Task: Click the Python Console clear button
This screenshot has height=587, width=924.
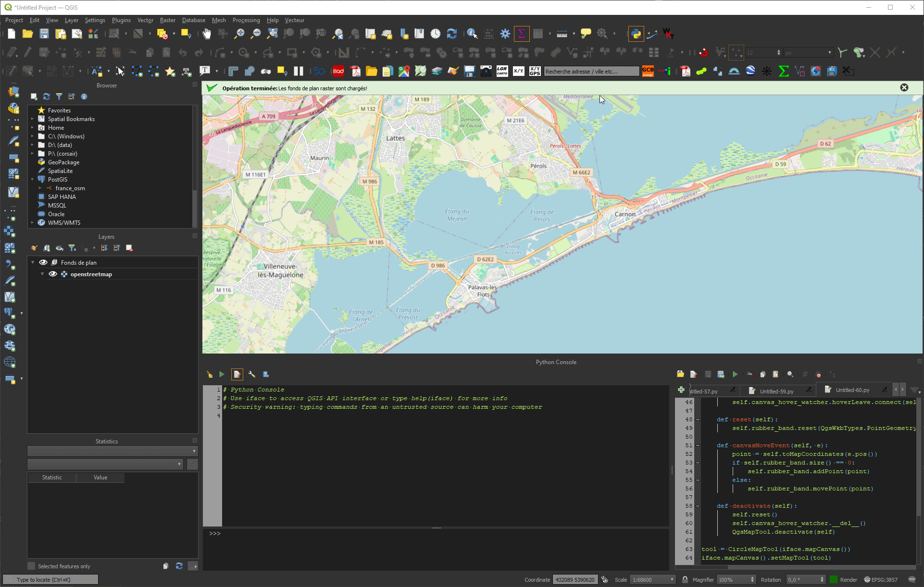Action: tap(210, 374)
